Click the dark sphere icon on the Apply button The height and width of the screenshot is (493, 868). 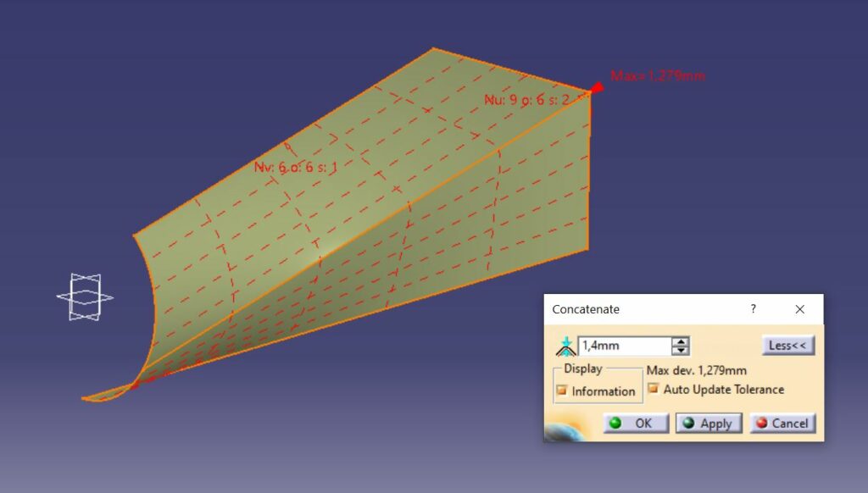pos(687,424)
